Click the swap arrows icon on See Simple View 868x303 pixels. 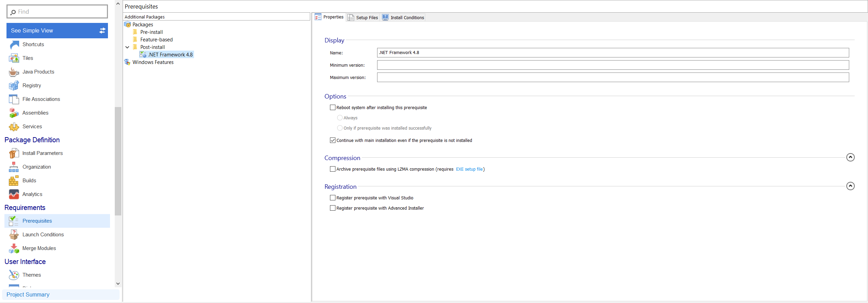click(102, 31)
